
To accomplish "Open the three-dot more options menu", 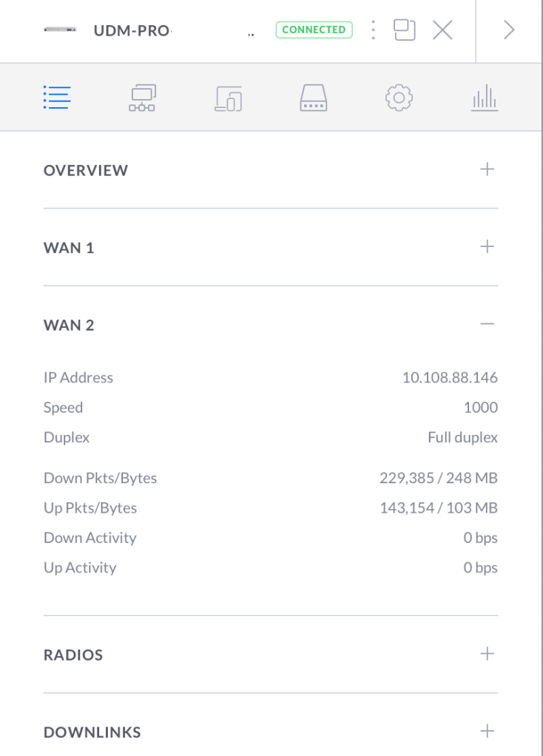I will click(373, 30).
